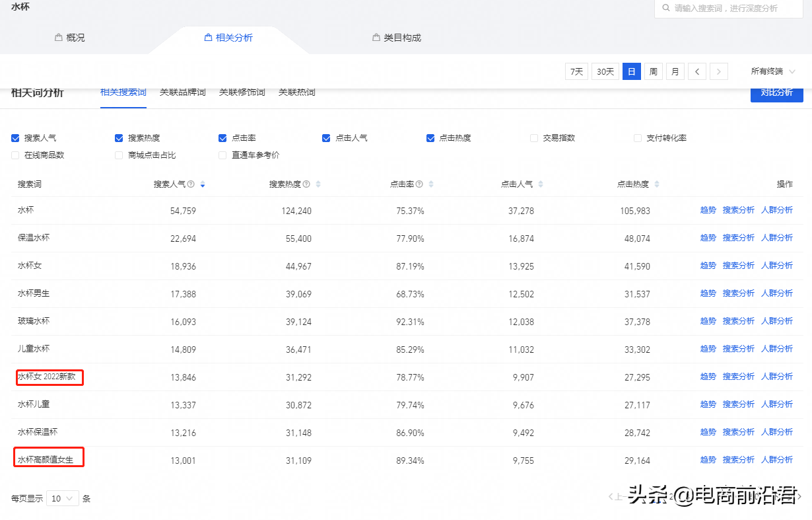Toggle descending sort arrow on 搜索人气 column
812x520 pixels.
pos(202,184)
